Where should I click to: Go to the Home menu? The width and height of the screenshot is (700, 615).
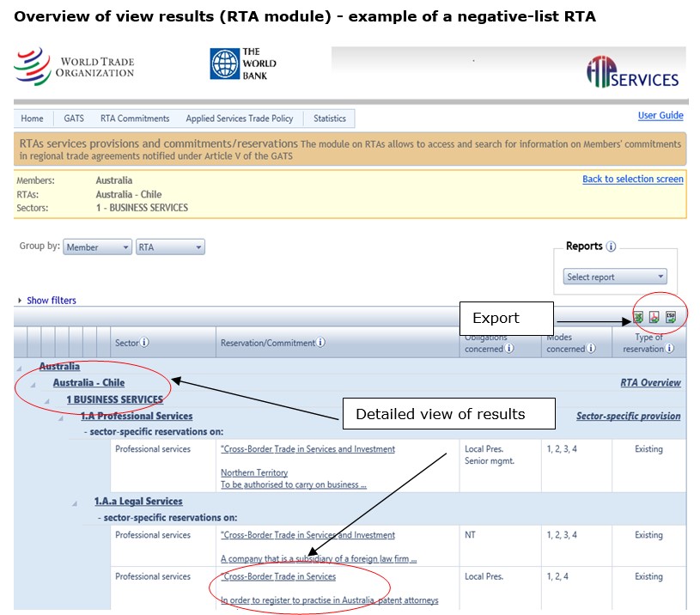32,119
